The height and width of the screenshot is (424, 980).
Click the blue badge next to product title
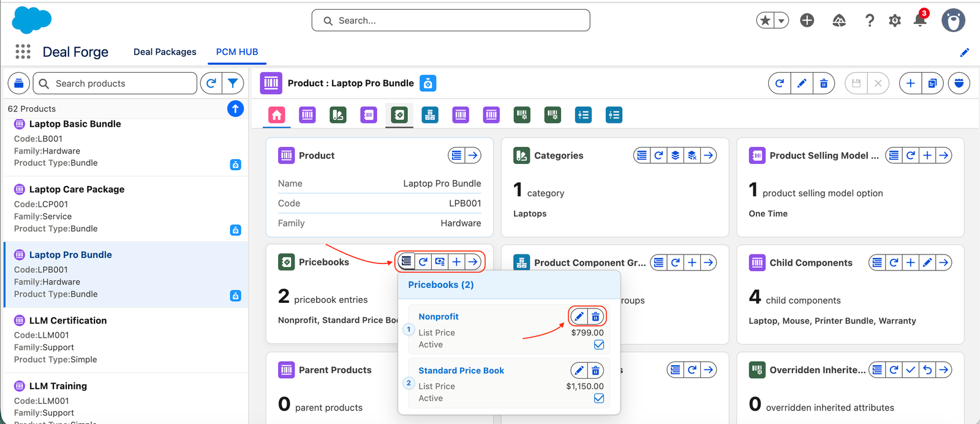point(428,83)
